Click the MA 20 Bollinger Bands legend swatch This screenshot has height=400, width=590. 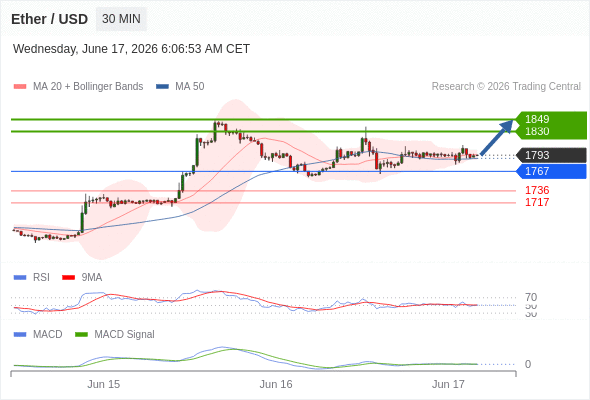20,87
